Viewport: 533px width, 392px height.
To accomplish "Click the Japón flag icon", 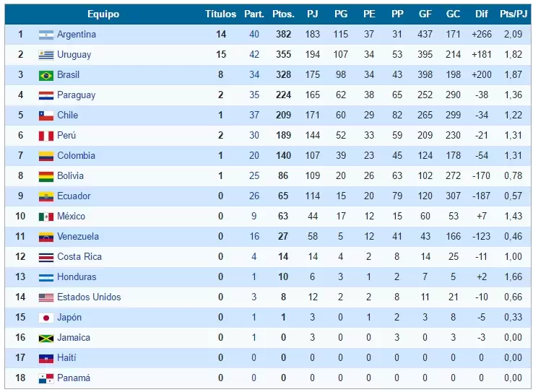I will tap(46, 318).
